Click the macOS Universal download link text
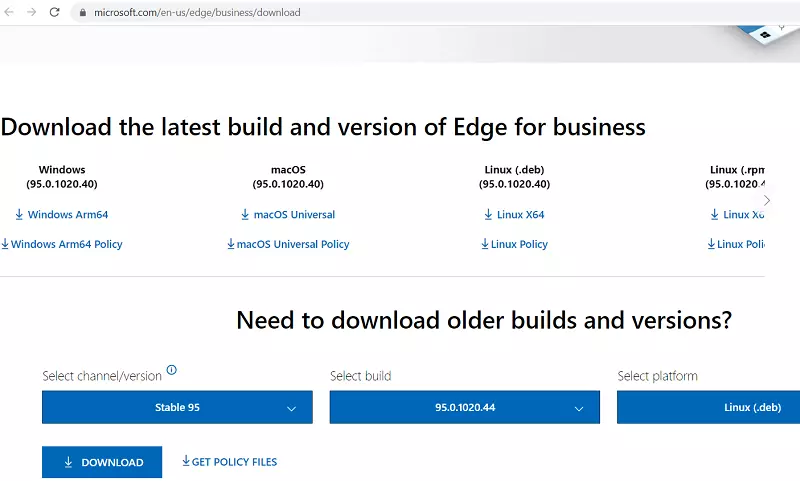 (294, 215)
